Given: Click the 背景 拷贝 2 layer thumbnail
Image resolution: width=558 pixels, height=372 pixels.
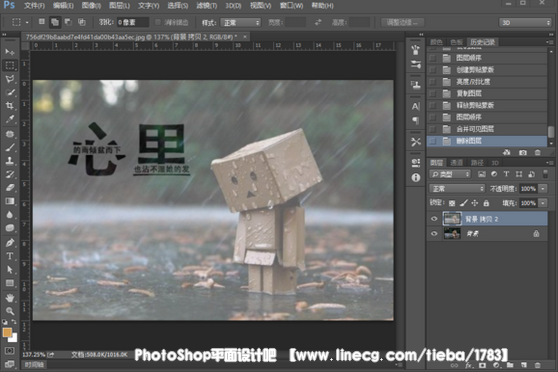Looking at the screenshot, I should (x=452, y=219).
